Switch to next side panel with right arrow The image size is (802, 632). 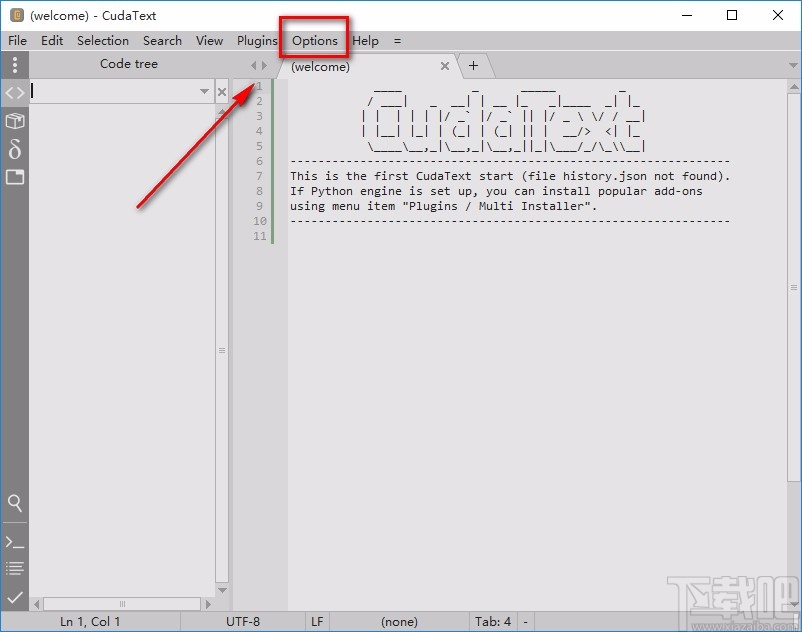(x=264, y=65)
